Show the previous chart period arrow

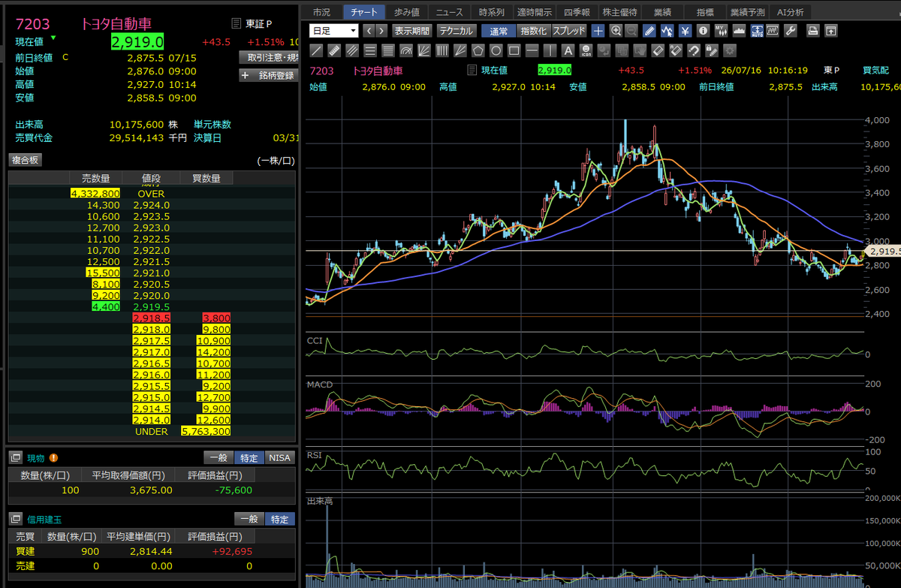[369, 31]
